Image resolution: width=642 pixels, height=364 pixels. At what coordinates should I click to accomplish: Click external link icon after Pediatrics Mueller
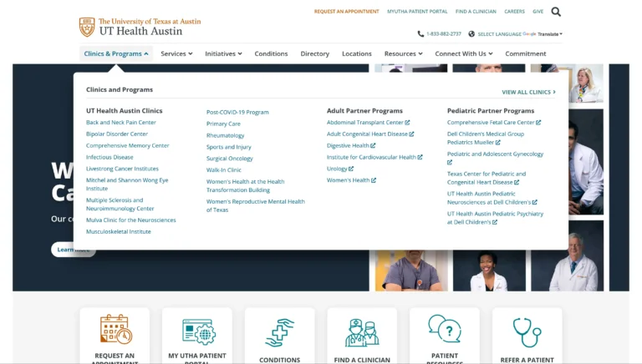[498, 142]
